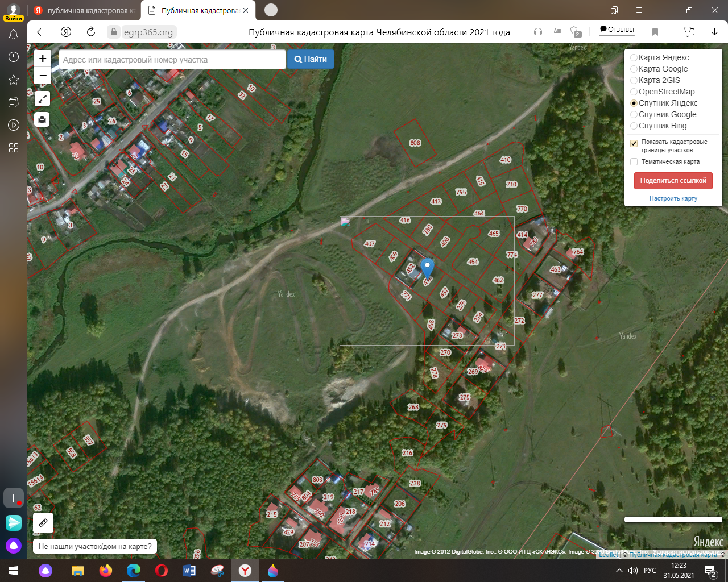Click the egrp365.org address bar
Screen dimensions: 728x582
pyautogui.click(x=148, y=32)
